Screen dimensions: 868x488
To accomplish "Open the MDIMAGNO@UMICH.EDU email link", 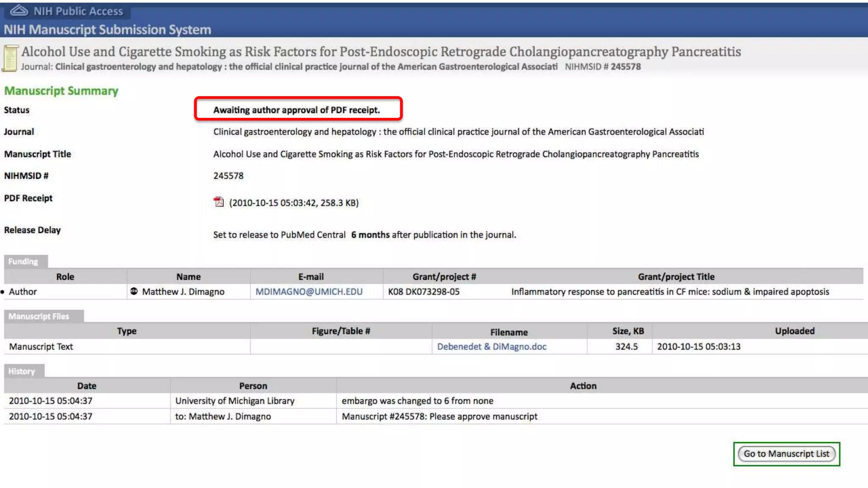I will point(309,292).
